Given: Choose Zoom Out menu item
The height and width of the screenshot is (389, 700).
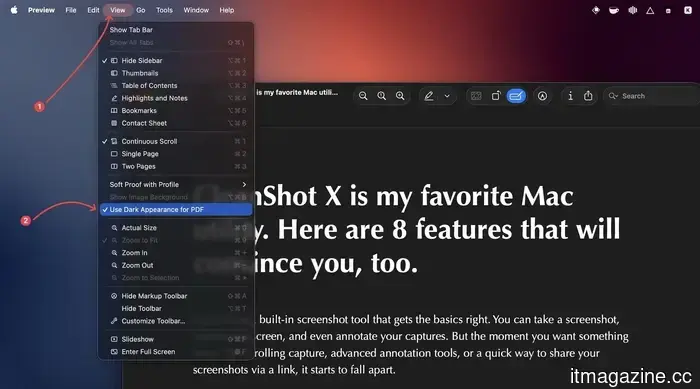Looking at the screenshot, I should (x=176, y=265).
